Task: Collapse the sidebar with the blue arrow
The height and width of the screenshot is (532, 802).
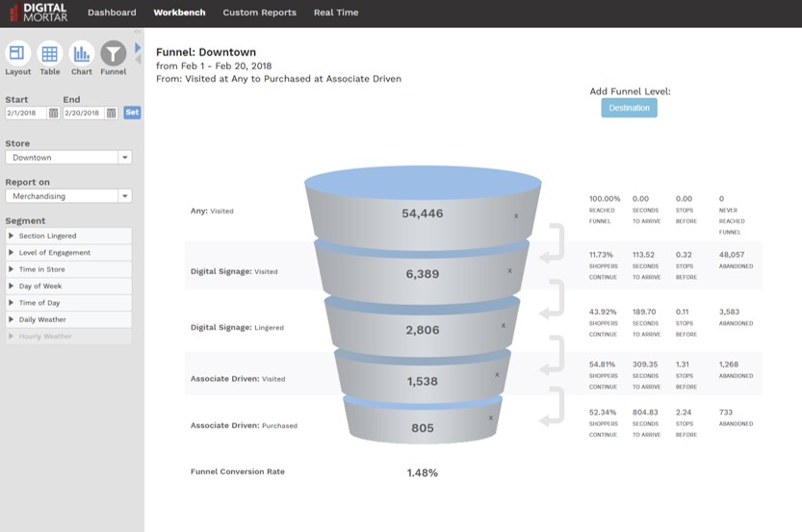Action: [138, 47]
